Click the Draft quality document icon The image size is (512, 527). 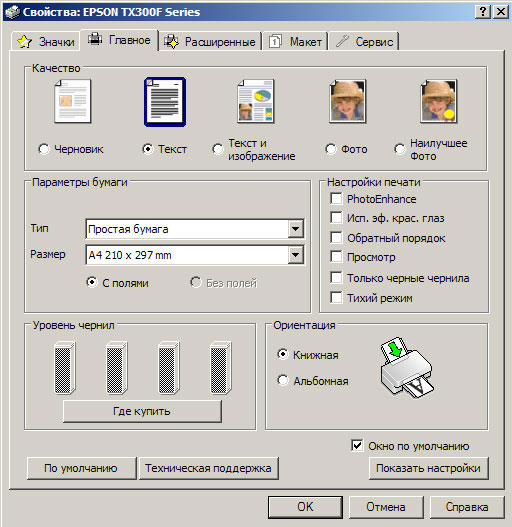pyautogui.click(x=73, y=101)
